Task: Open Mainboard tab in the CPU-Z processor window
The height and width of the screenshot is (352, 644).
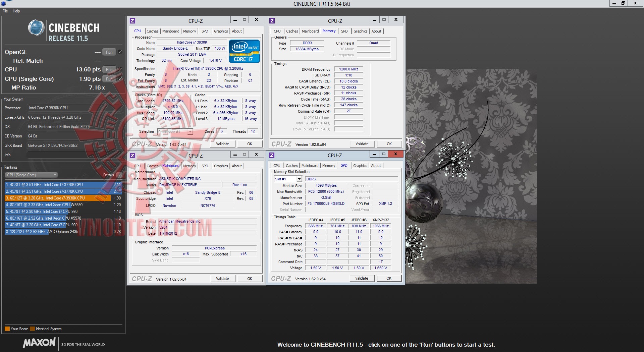Action: (x=171, y=31)
